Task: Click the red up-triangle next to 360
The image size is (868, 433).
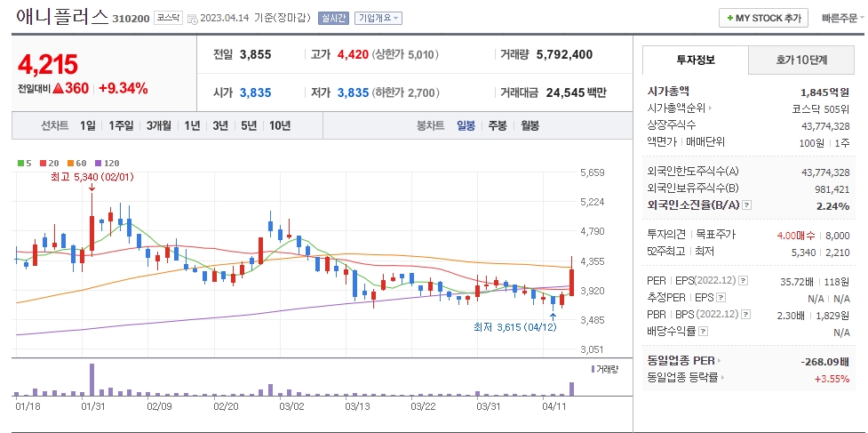Action: [58, 89]
